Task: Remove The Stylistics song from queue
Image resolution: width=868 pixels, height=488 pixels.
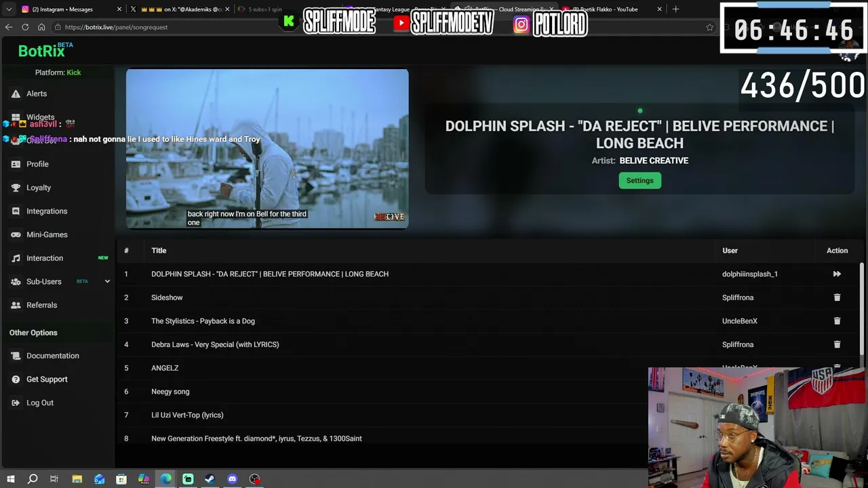Action: pos(837,321)
